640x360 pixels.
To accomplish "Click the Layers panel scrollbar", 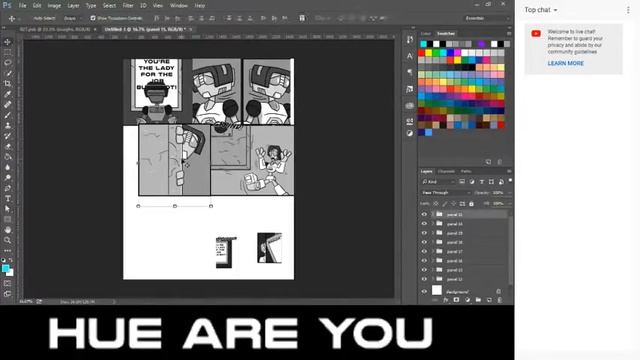I will [x=510, y=249].
